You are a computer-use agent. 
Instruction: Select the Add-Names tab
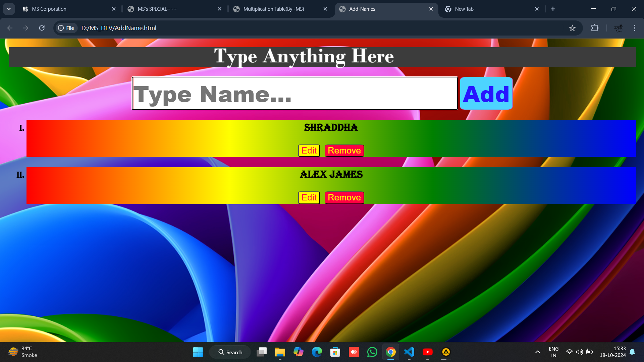coord(386,9)
